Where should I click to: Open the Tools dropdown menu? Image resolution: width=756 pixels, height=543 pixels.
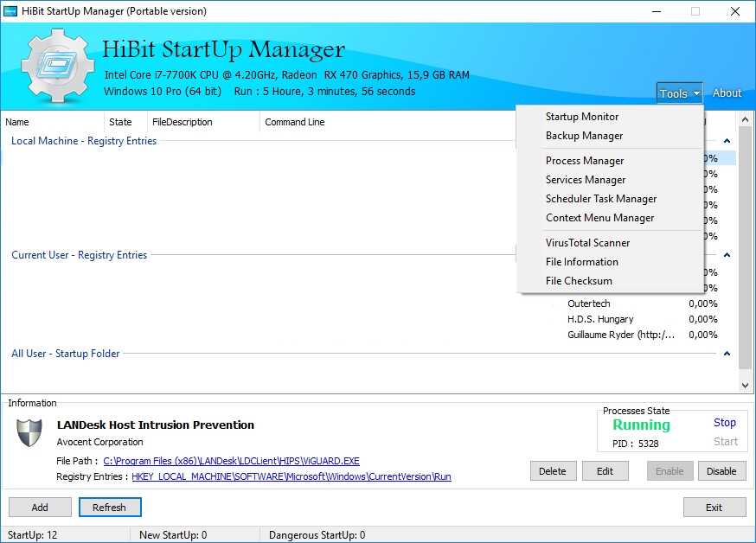point(679,93)
